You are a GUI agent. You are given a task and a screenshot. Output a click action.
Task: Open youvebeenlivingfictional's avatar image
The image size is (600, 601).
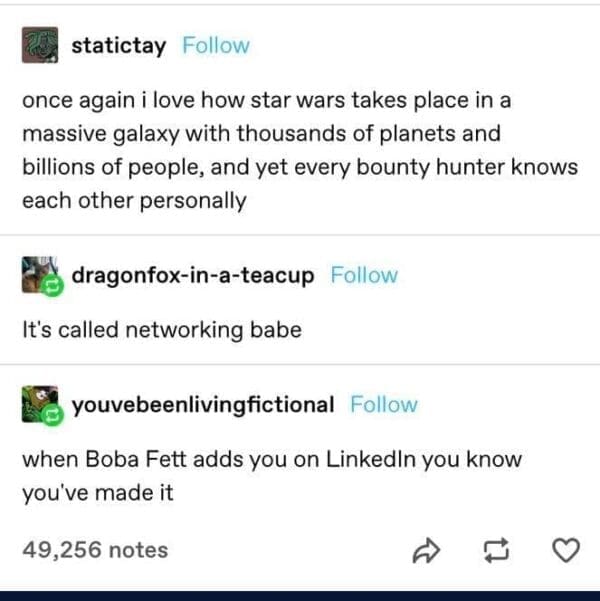pyautogui.click(x=39, y=404)
